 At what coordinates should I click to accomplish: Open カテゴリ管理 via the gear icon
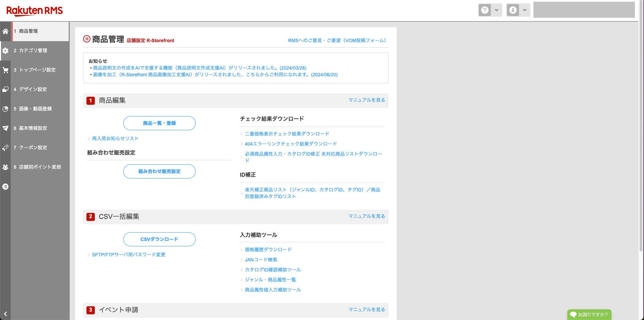tap(5, 51)
